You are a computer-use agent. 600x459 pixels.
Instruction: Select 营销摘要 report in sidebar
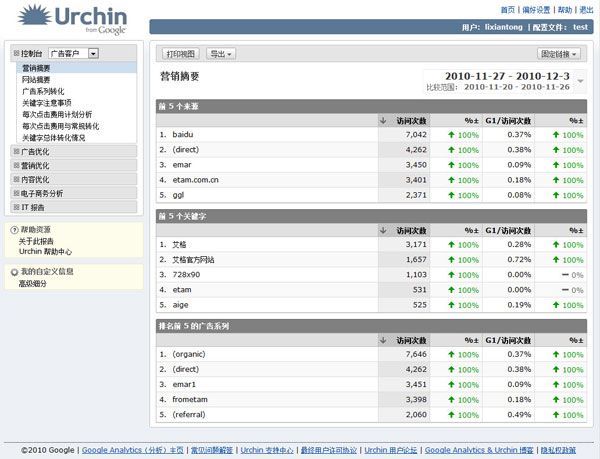pyautogui.click(x=36, y=68)
